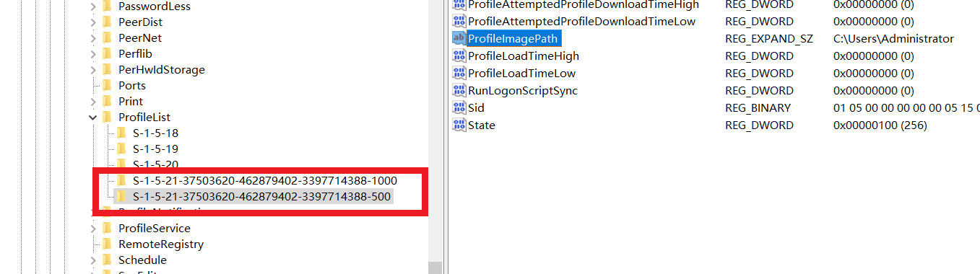Viewport: 980px width, 274px height.
Task: Click REG_DWORD type in RunLogonScriptSync row
Action: point(759,90)
